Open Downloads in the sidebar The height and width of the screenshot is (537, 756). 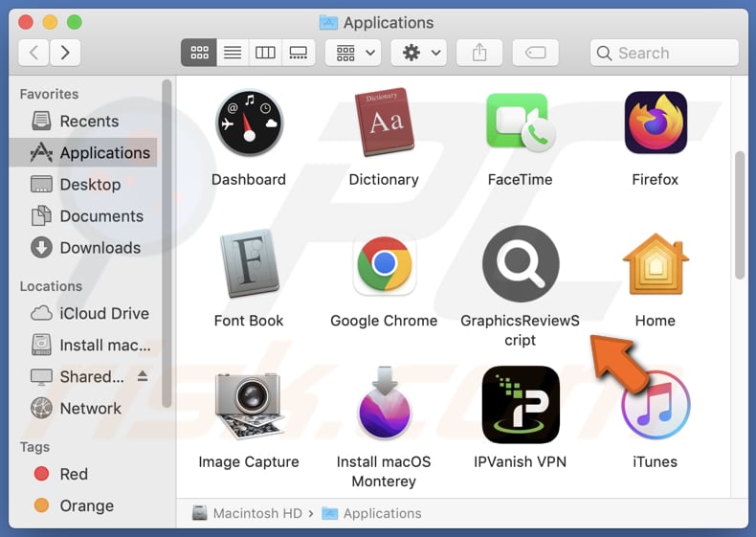(83, 248)
